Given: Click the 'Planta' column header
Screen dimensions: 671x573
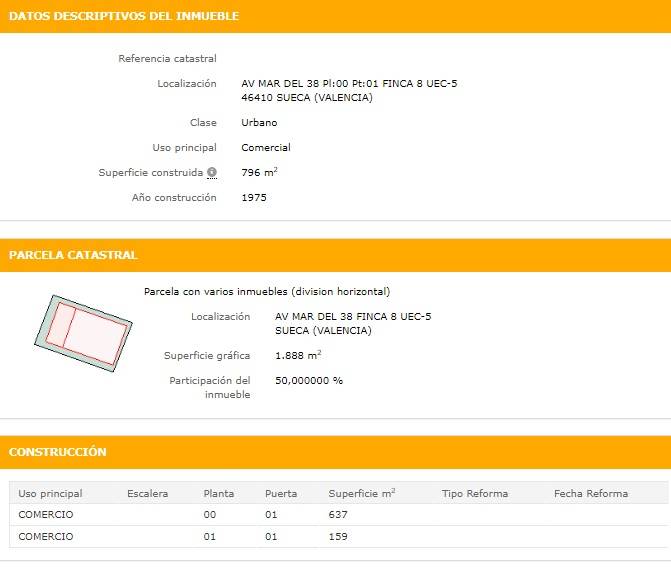Looking at the screenshot, I should coord(219,494).
